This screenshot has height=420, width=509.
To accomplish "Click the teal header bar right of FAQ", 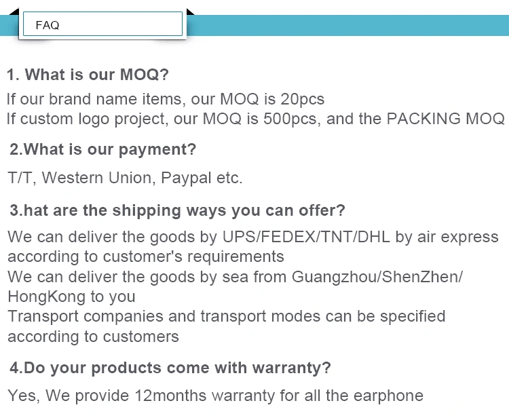I will point(346,25).
